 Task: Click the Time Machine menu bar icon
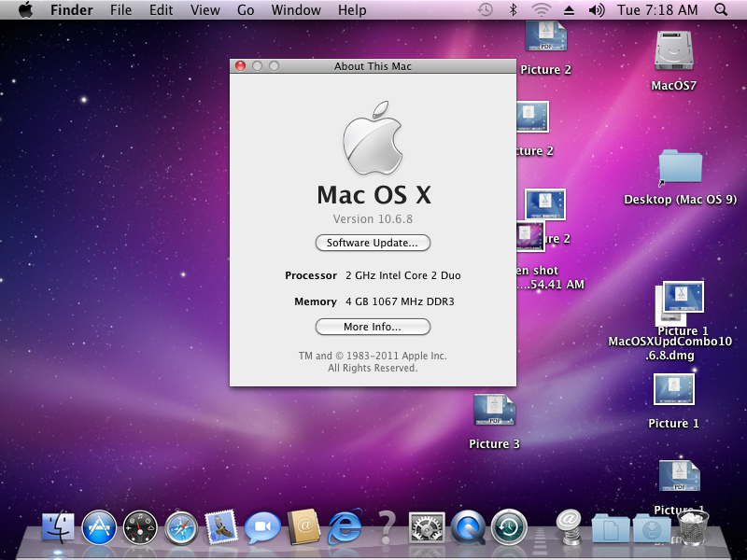485,10
